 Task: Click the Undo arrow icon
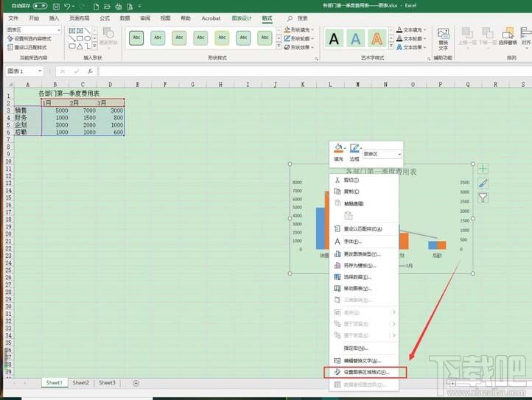67,6
